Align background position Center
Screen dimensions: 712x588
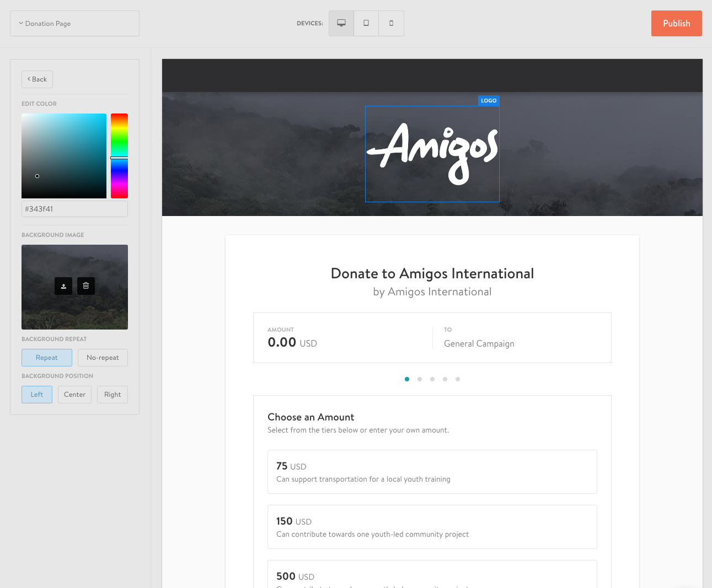pyautogui.click(x=74, y=395)
